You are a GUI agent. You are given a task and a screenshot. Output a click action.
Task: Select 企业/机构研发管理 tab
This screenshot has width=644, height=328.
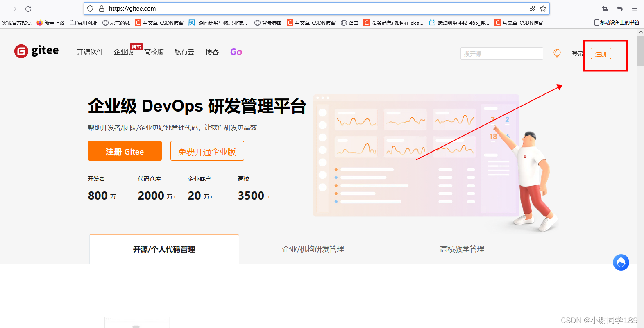click(313, 249)
